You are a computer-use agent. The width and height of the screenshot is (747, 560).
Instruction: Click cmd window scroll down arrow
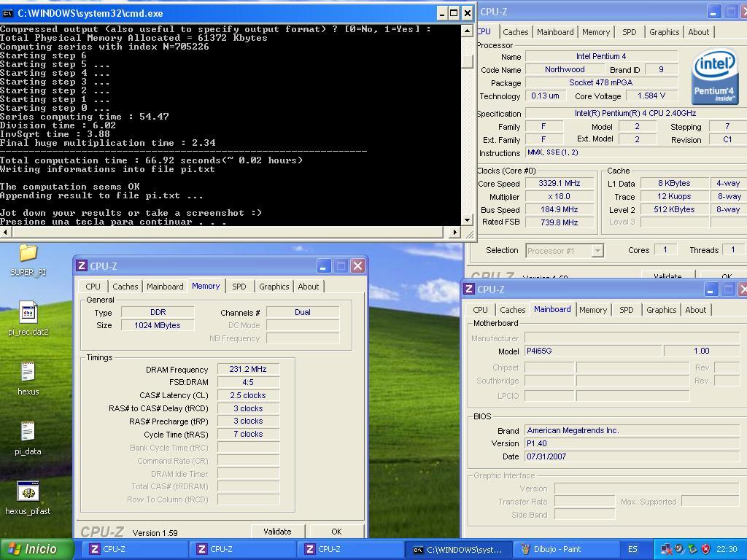click(x=468, y=219)
